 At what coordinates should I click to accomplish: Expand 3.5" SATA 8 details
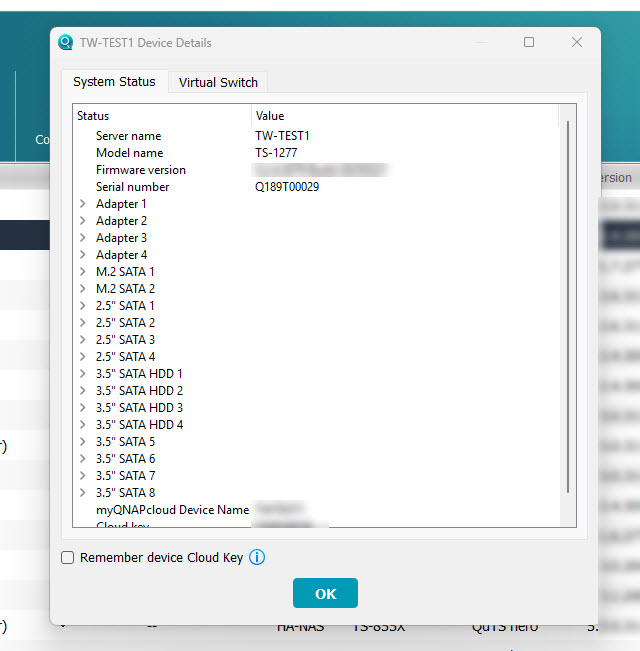83,493
